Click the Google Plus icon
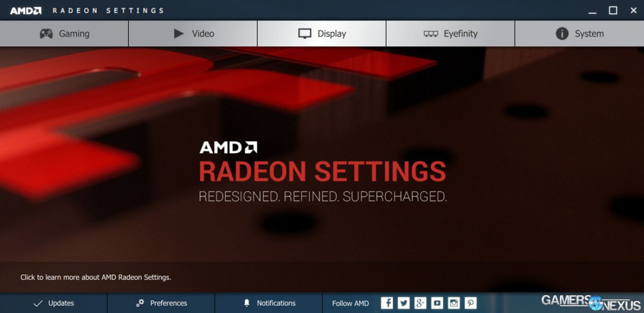The width and height of the screenshot is (644, 313). click(x=420, y=303)
